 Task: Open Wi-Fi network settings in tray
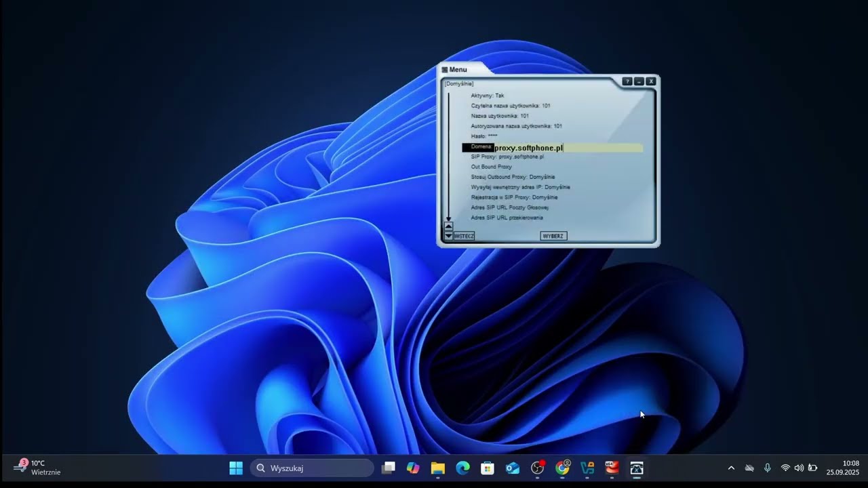pos(785,468)
